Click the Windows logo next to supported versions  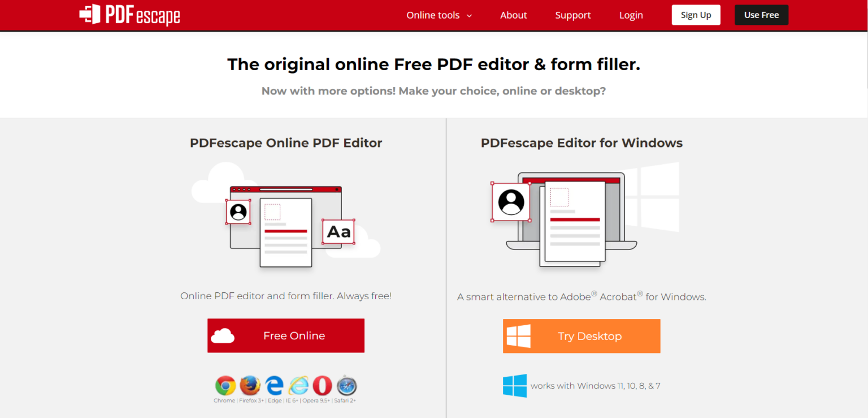514,385
